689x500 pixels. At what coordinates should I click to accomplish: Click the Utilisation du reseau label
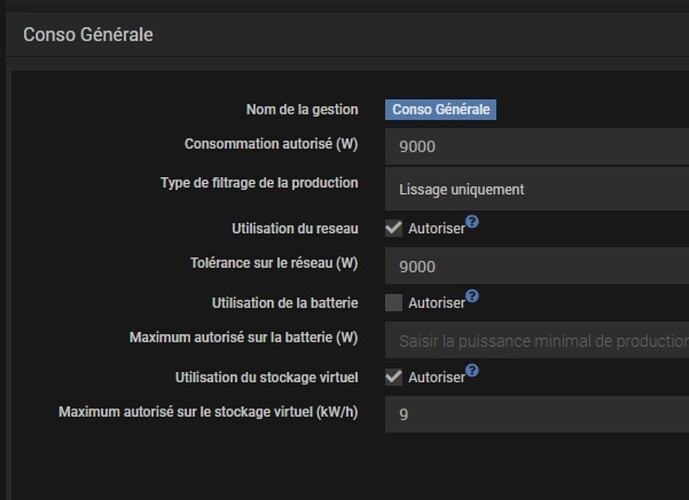(x=295, y=228)
